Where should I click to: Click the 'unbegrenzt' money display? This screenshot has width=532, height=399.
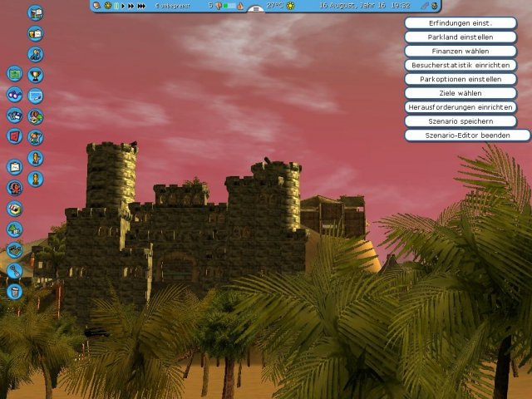click(x=172, y=6)
